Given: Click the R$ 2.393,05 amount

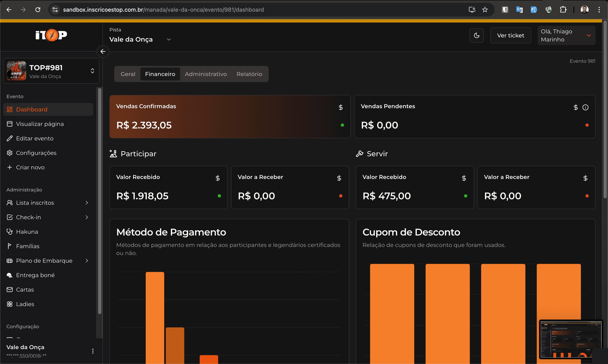Looking at the screenshot, I should 144,125.
